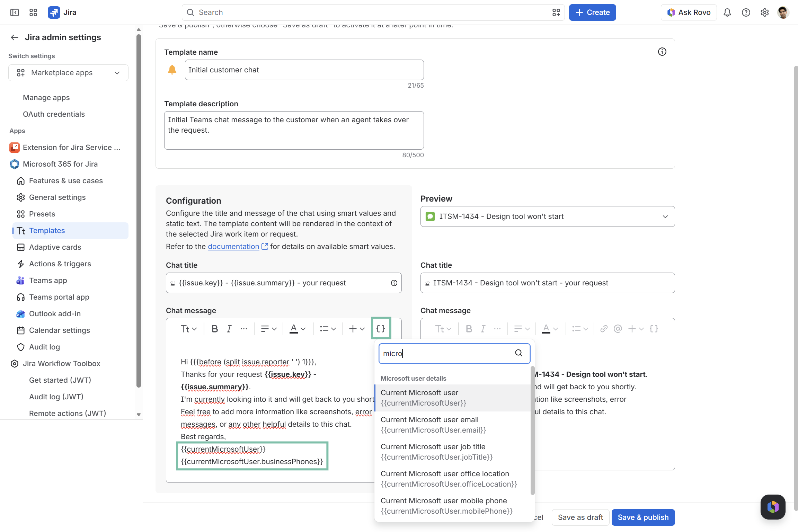Viewport: 798px width, 532px height.
Task: Toggle bold in Chat message editor
Action: [215, 329]
